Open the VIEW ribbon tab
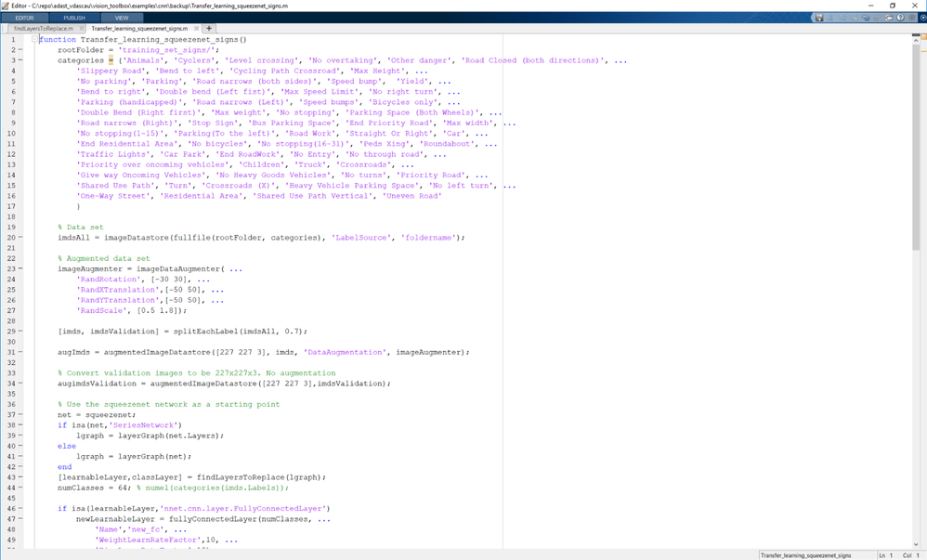Screen dimensions: 927x560 tap(122, 18)
